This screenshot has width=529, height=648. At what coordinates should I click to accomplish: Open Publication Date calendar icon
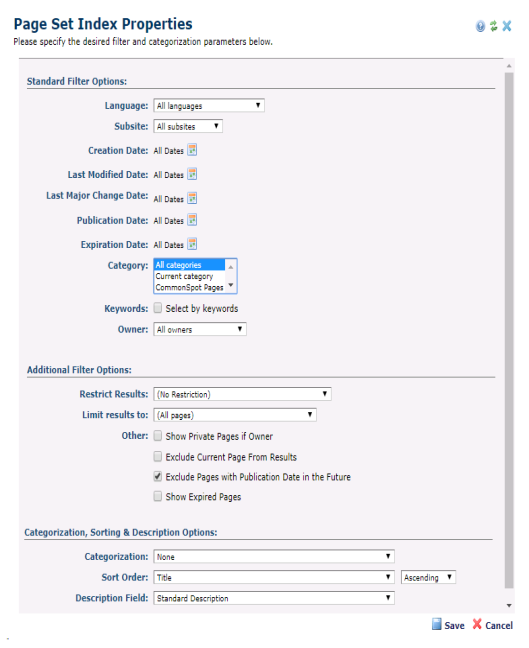pyautogui.click(x=192, y=220)
